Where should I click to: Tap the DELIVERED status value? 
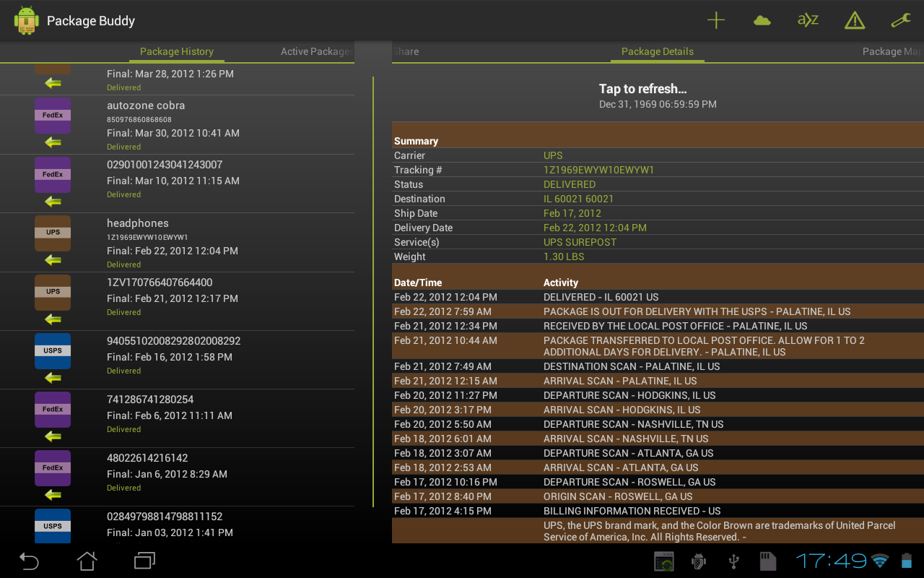point(570,184)
